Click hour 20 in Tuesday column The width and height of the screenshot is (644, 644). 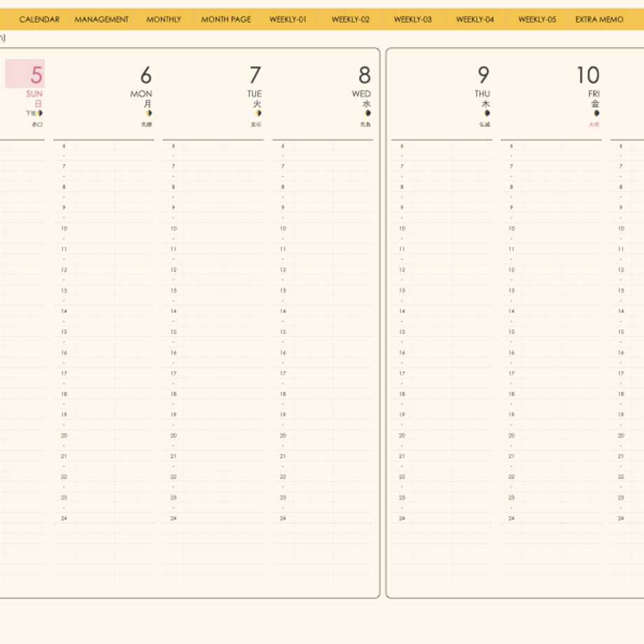174,435
